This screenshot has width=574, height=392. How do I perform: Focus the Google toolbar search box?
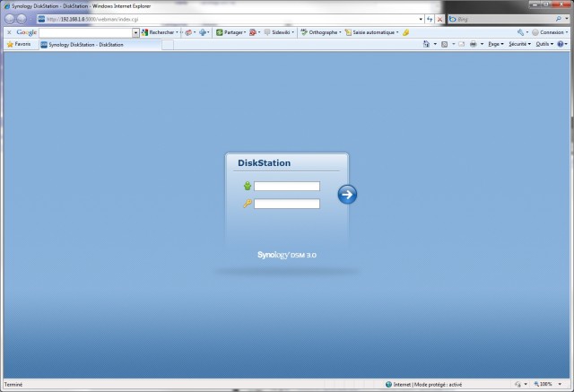[x=86, y=33]
